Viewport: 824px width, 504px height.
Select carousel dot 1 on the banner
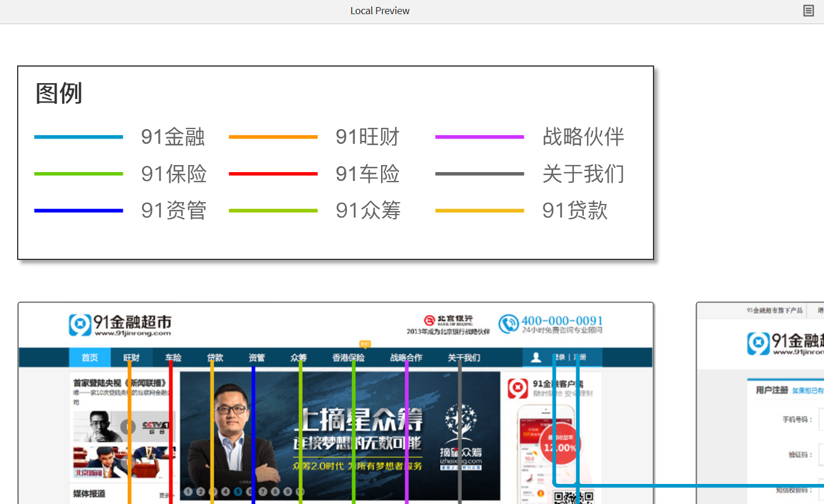point(188,491)
